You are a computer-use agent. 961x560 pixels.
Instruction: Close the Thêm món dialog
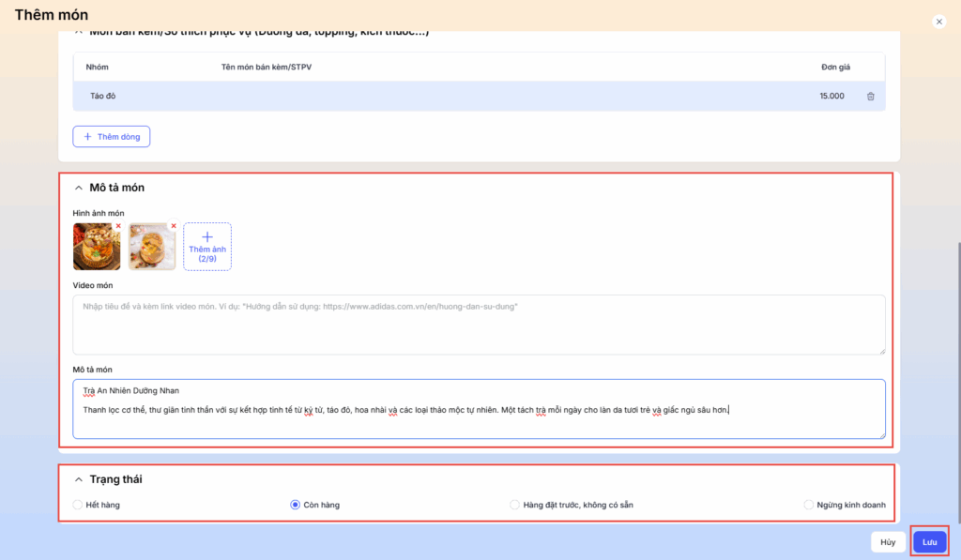coord(938,22)
